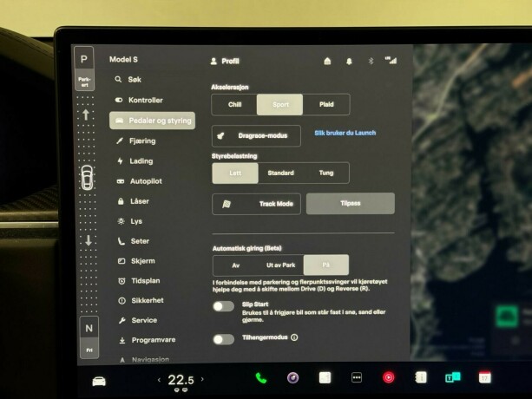Set steering load to Tung

point(326,173)
